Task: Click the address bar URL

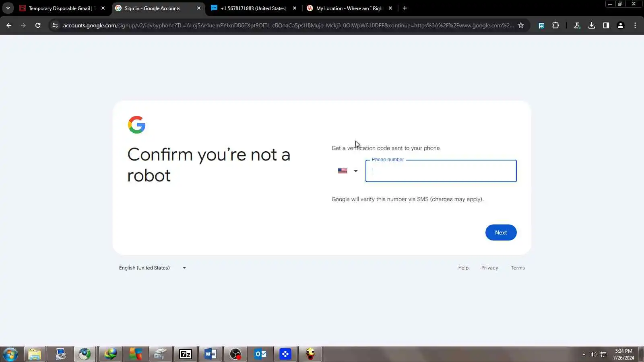Action: (x=288, y=25)
